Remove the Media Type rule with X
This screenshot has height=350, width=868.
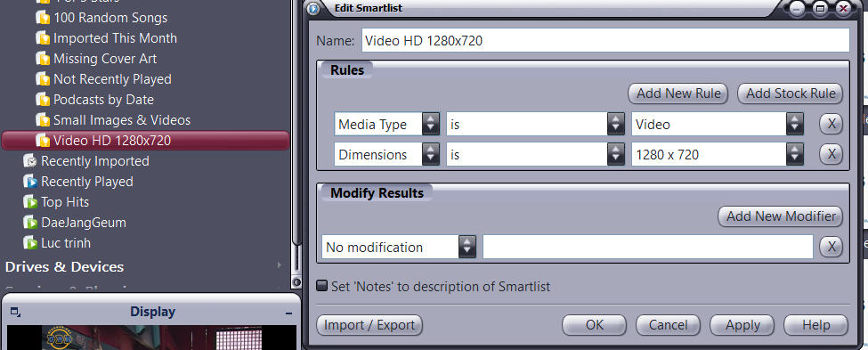(x=831, y=125)
